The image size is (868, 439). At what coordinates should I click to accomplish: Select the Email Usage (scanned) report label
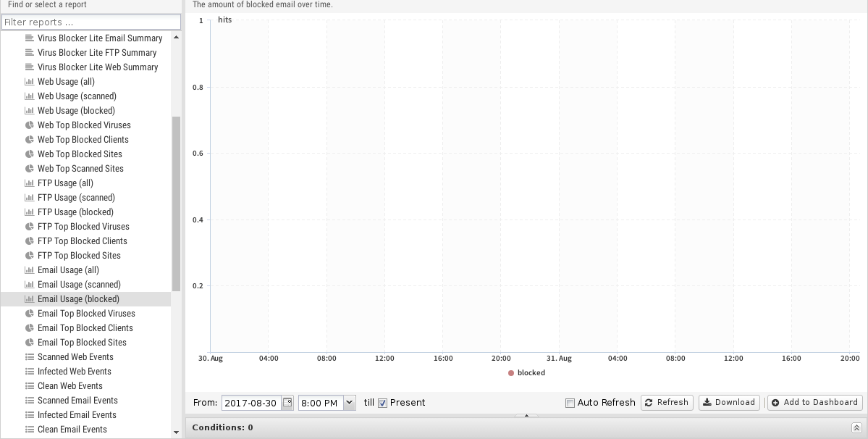(x=79, y=284)
